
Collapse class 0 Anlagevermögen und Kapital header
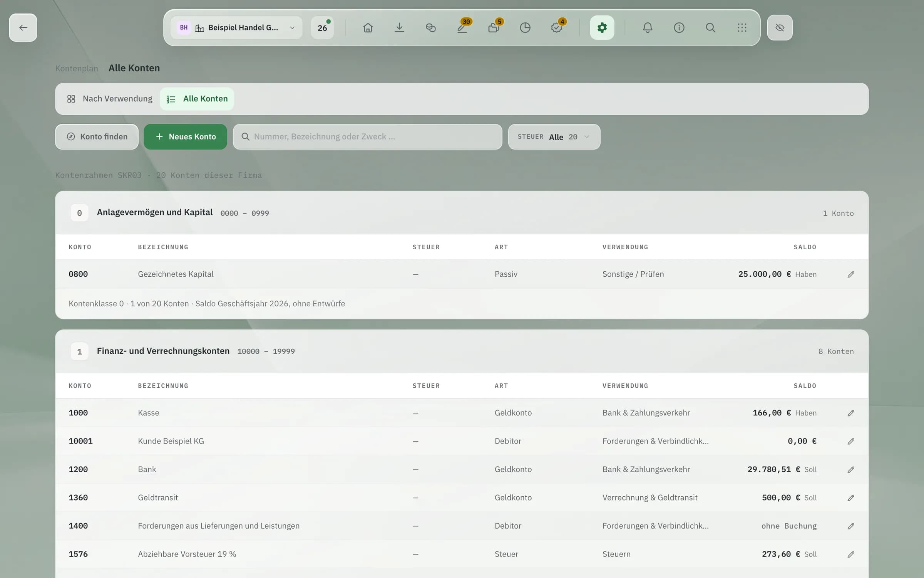tap(462, 213)
